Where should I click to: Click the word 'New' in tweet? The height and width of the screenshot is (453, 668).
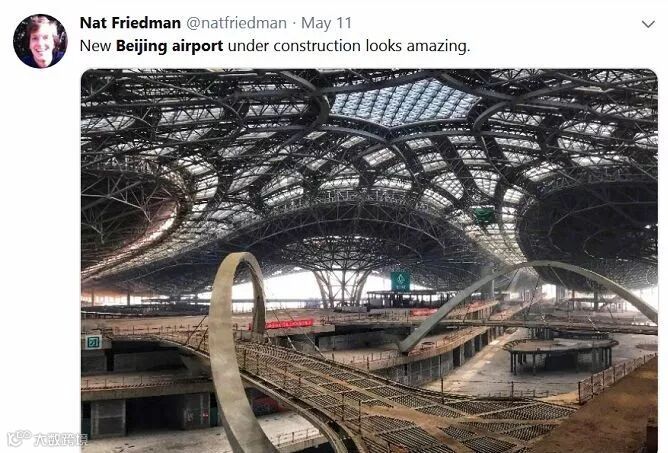[x=95, y=46]
